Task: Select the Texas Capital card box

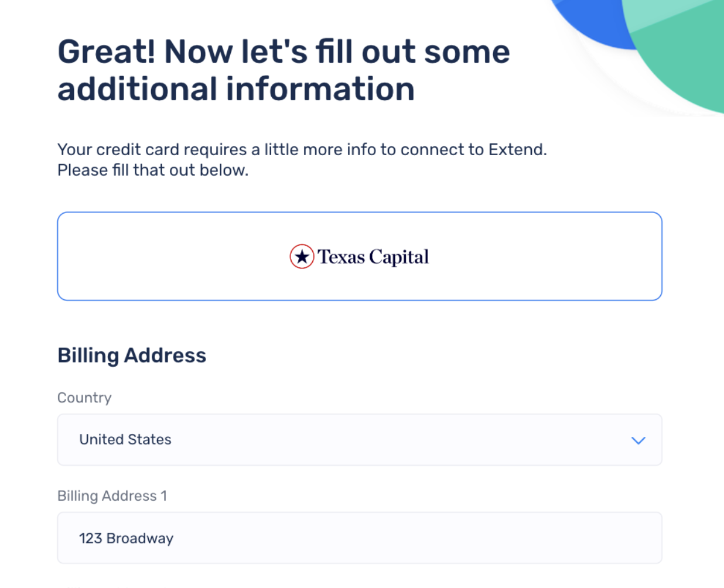Action: (360, 257)
